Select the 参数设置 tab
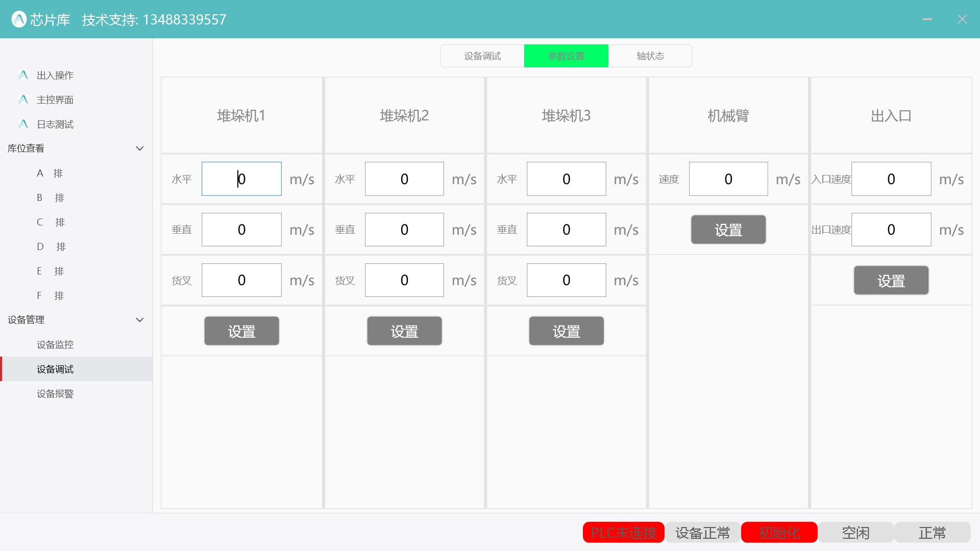Screen dimensions: 980x551 click(566, 56)
